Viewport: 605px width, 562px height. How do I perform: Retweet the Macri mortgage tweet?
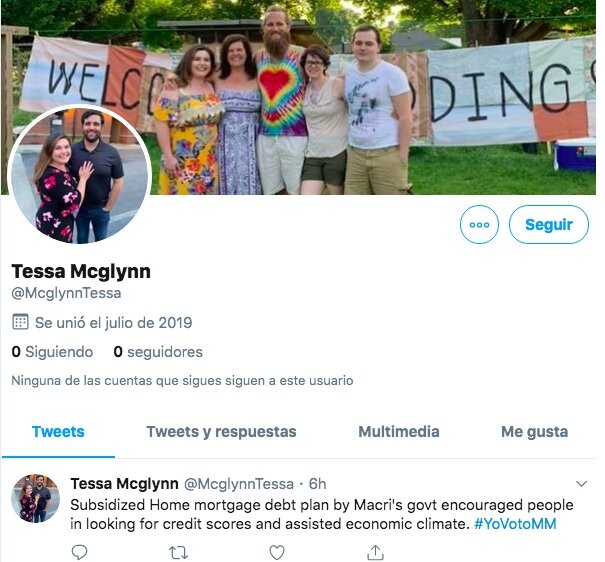click(x=178, y=553)
